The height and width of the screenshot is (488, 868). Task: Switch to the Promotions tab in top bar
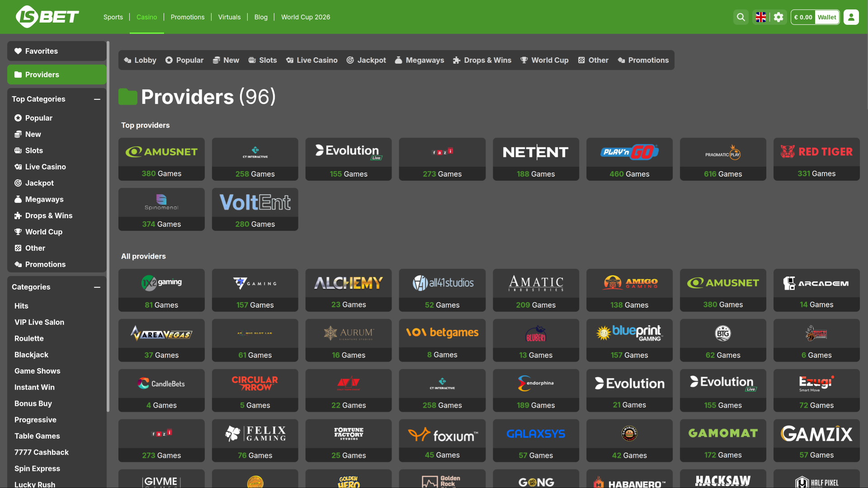pos(643,60)
